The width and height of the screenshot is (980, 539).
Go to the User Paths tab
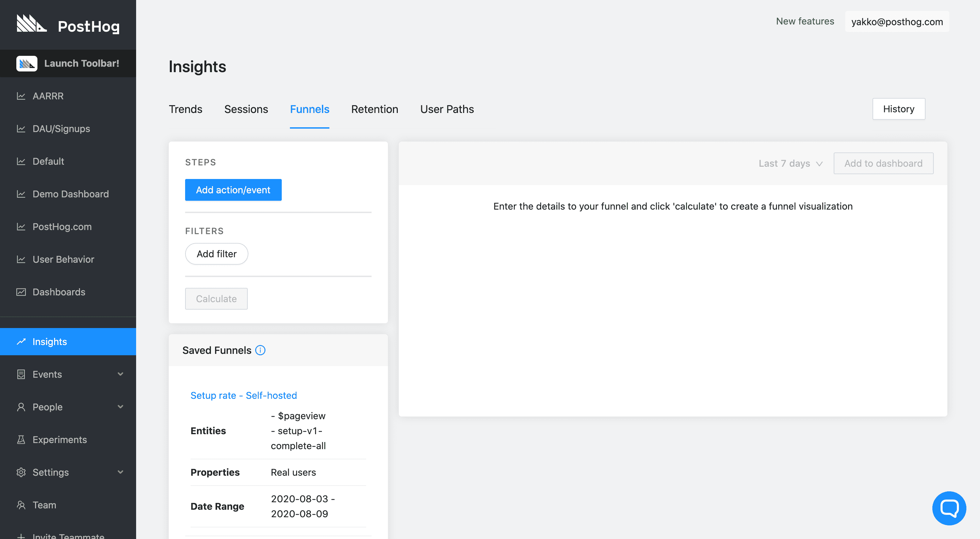click(447, 110)
